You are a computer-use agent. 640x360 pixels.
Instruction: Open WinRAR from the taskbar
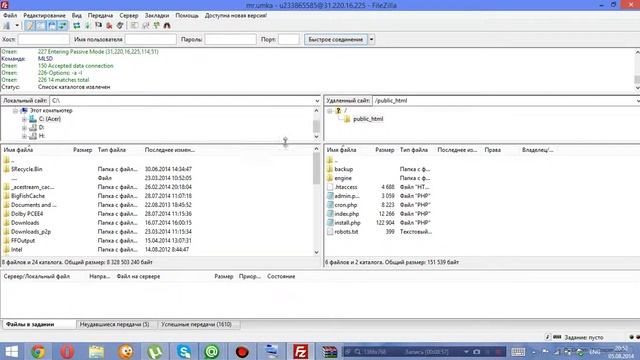click(329, 351)
